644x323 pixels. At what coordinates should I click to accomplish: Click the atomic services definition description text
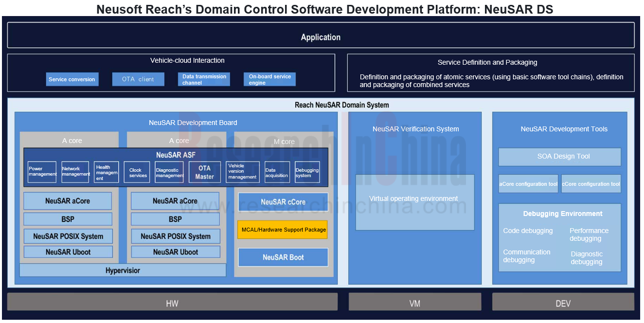491,81
